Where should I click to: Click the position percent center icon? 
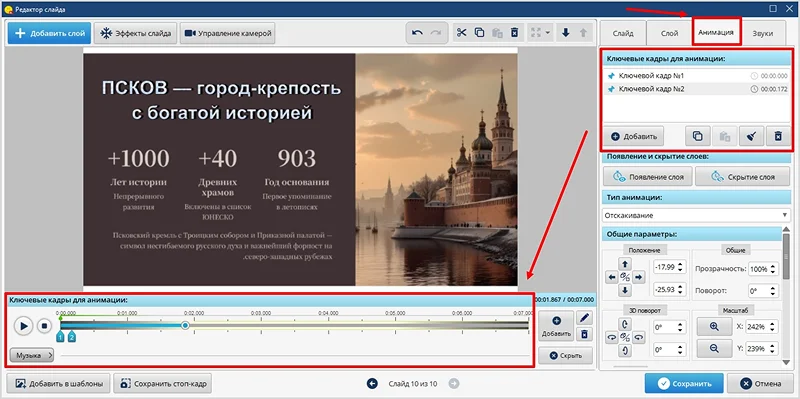[x=624, y=277]
